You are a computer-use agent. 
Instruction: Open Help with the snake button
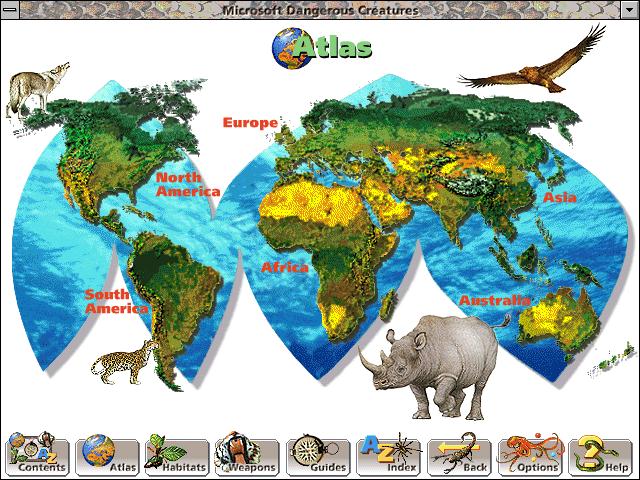(600, 455)
